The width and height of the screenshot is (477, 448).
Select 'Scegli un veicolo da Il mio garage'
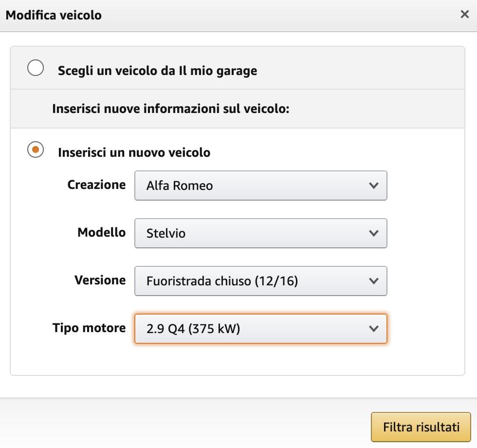pyautogui.click(x=35, y=68)
